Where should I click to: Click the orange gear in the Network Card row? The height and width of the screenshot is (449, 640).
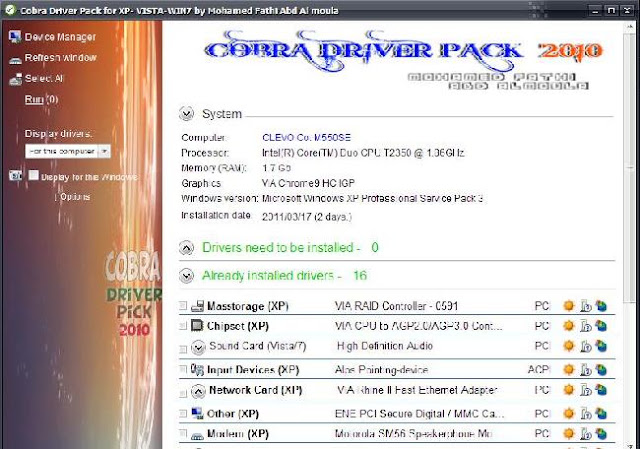(569, 390)
